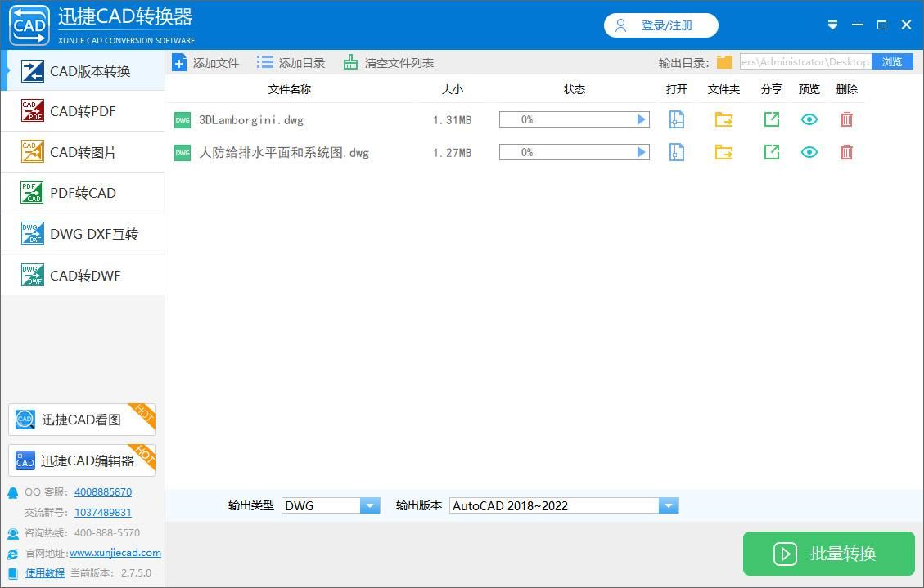
Task: Delete 人防给排水平面和系统图.dwg from the list
Action: pos(846,152)
